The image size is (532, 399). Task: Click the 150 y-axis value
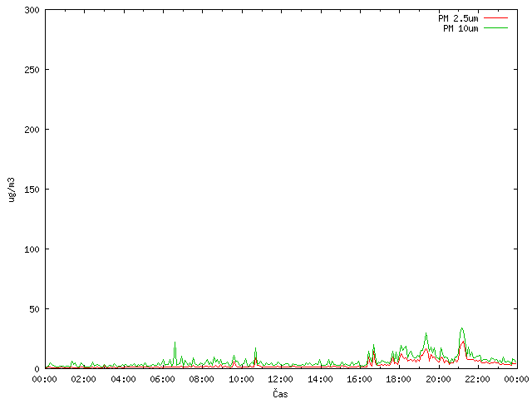[x=32, y=190]
